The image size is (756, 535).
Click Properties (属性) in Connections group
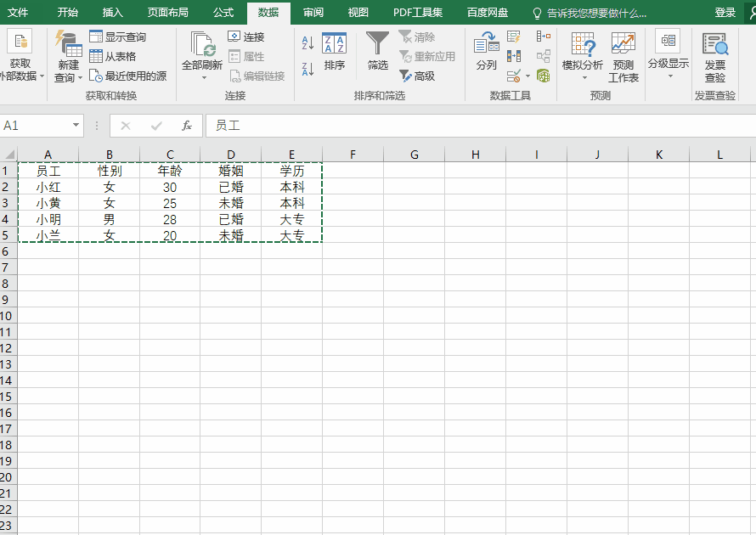click(245, 56)
